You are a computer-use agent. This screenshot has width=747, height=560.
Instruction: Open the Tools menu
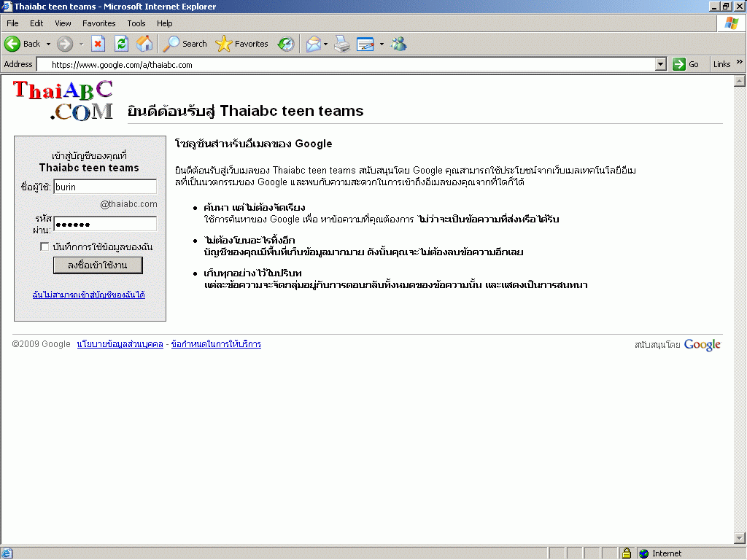136,23
